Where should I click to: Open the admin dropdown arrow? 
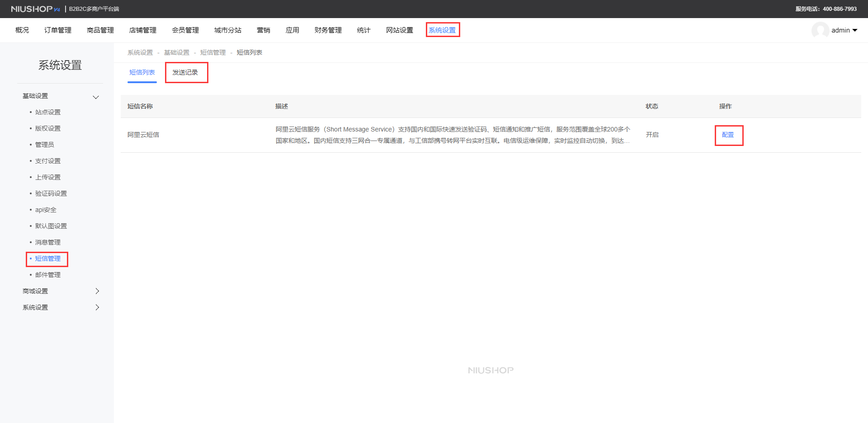pos(854,30)
